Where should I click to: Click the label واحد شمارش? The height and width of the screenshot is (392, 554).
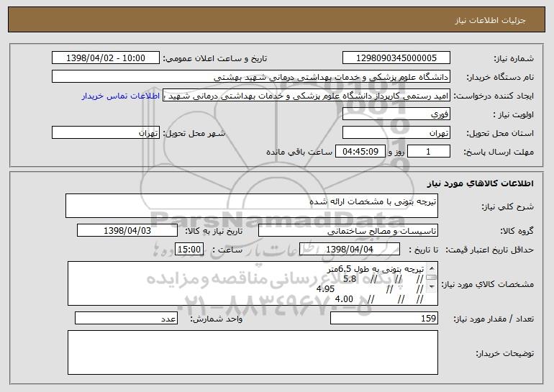point(217,319)
